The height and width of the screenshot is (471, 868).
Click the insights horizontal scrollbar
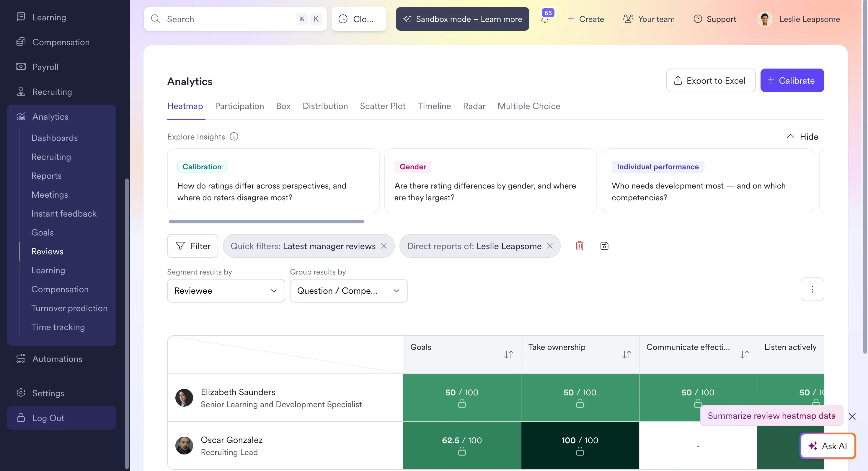(x=266, y=222)
